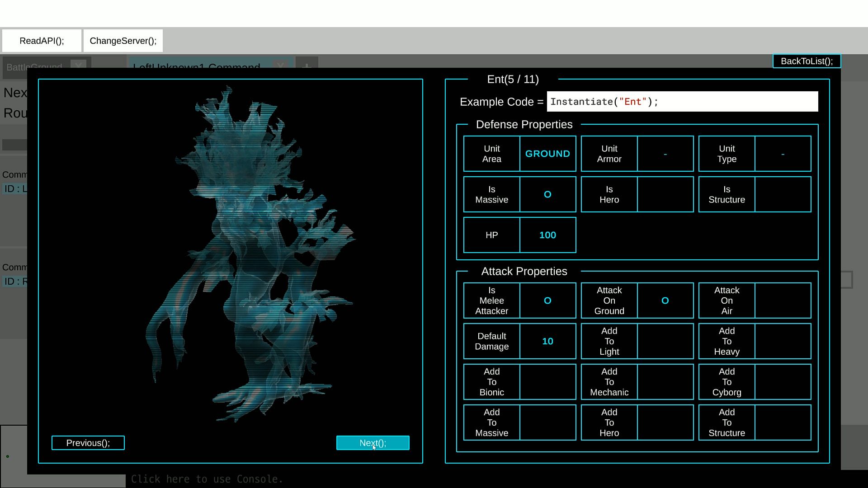Image resolution: width=868 pixels, height=488 pixels.
Task: Close the LeftUnknown1 Command tab with X
Action: coord(280,63)
